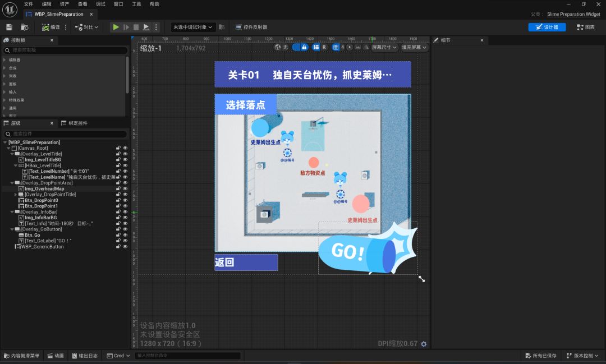The height and width of the screenshot is (364, 606).
Task: Toggle grid snapping icon in designer toolbar
Action: [x=336, y=47]
